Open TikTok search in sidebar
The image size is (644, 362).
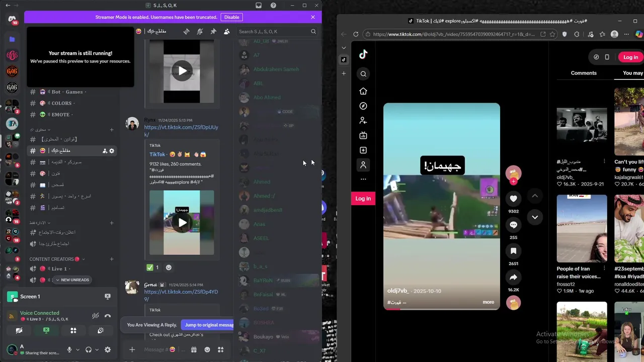click(363, 74)
